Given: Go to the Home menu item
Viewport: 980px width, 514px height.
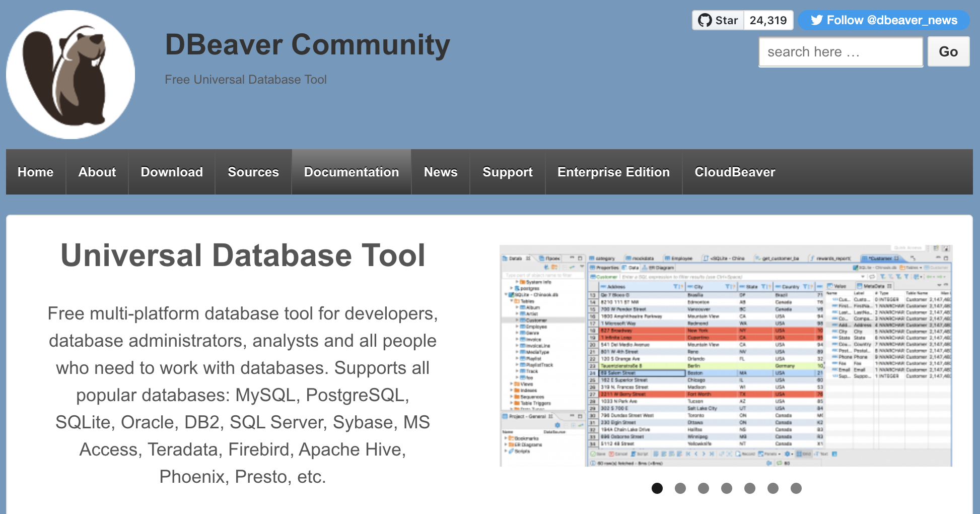Looking at the screenshot, I should pyautogui.click(x=36, y=172).
